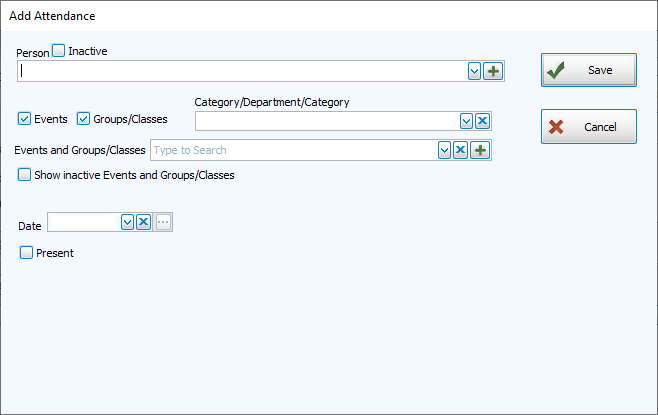The height and width of the screenshot is (415, 658).
Task: Clear the Date field with X icon
Action: pyautogui.click(x=143, y=222)
